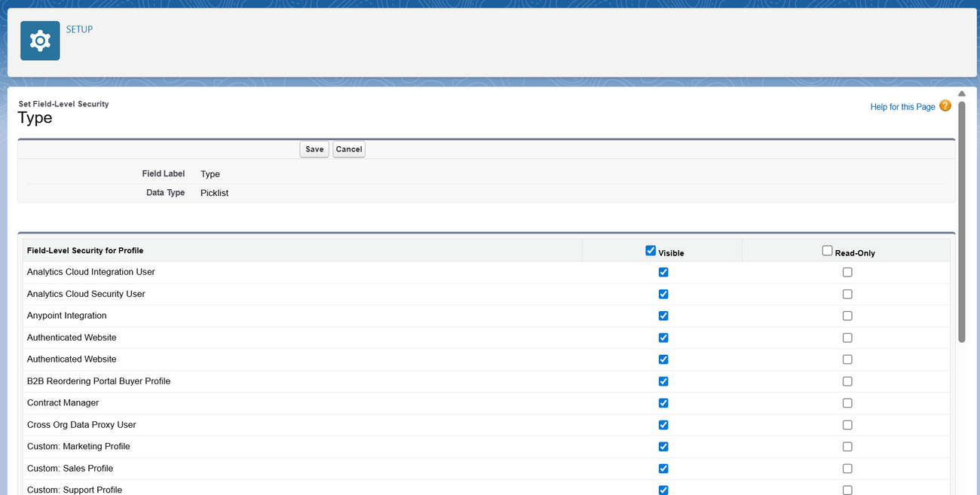Open the SETUP link at the top
The image size is (980, 495).
(x=78, y=29)
